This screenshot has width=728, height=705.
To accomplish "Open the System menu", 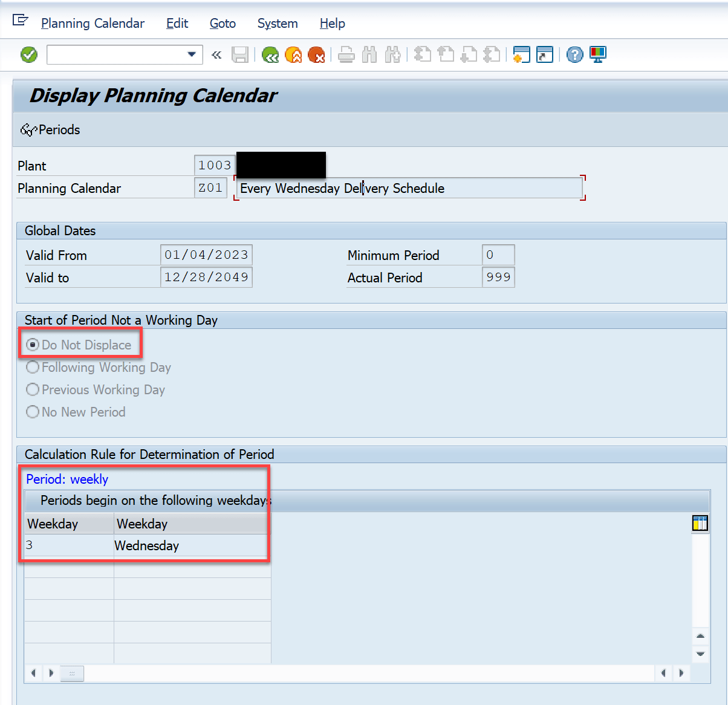I will click(277, 24).
